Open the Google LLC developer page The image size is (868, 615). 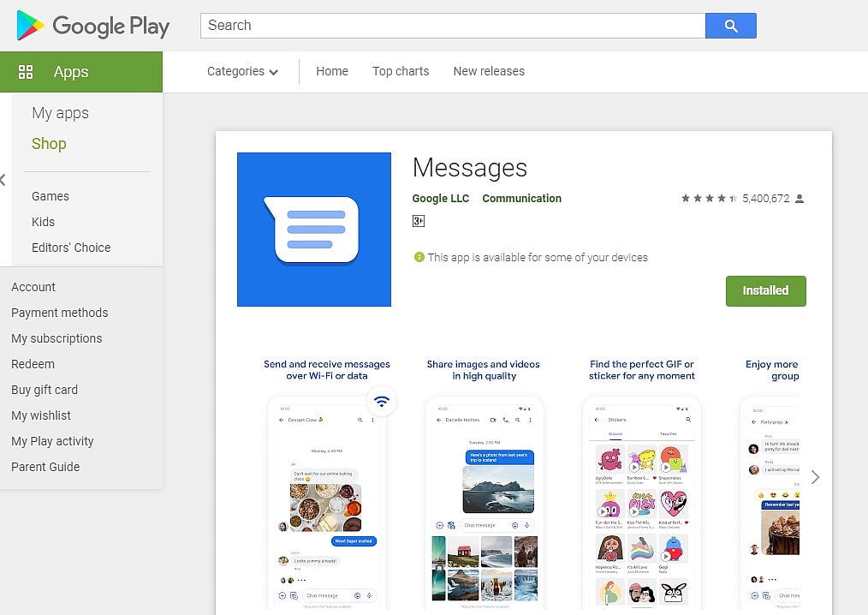tap(440, 198)
